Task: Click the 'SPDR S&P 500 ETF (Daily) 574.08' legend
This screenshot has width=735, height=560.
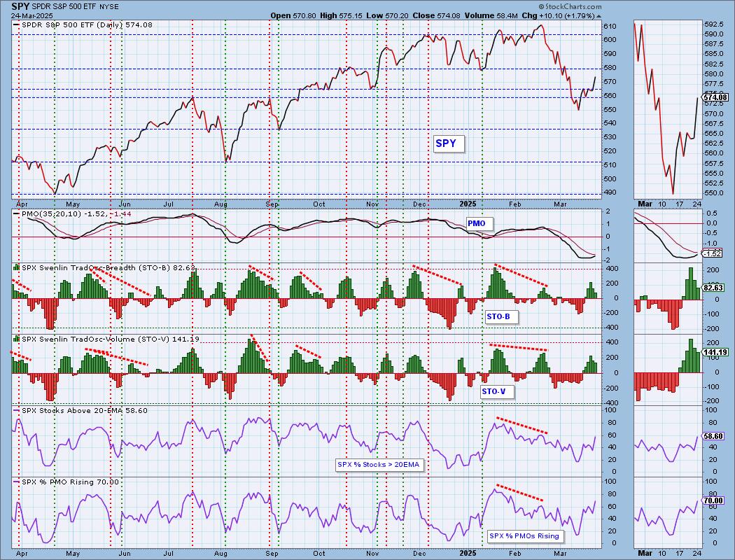Action: point(83,24)
